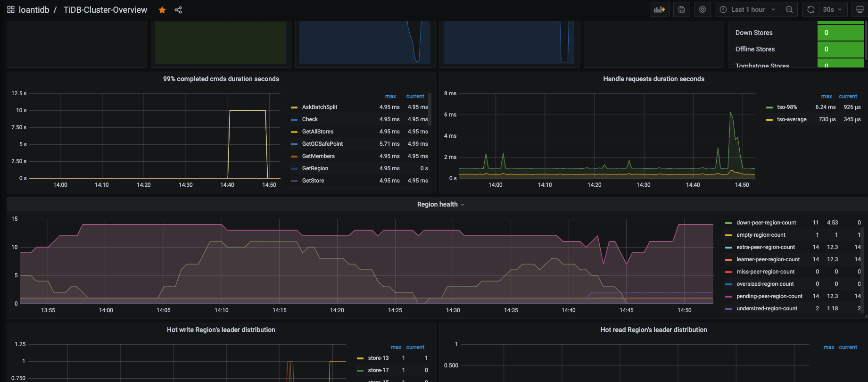Toggle the AskBatchSplit series in legend
Viewport: 868px width, 382px height.
319,107
